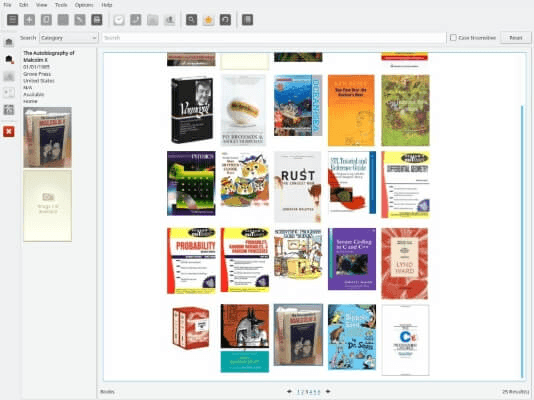Image resolution: width=534 pixels, height=400 pixels.
Task: Toggle the Case Insensitive checkbox
Action: (453, 38)
